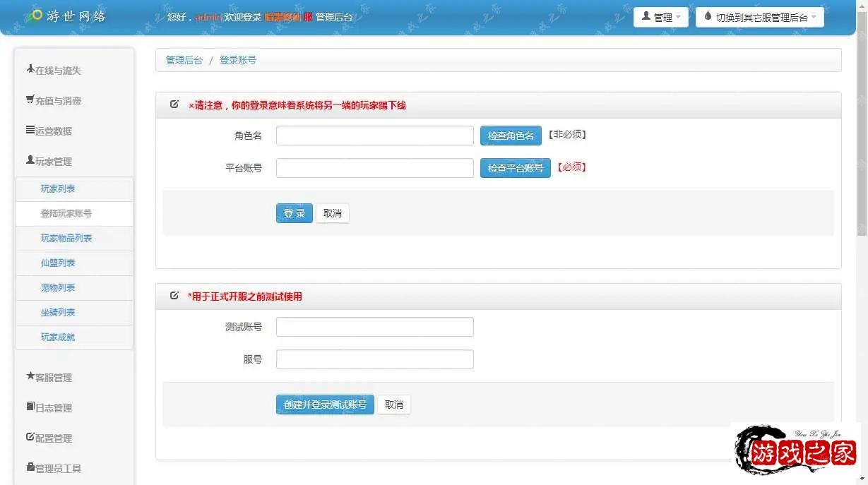Click 创建并登录测试账号 button

tap(325, 405)
